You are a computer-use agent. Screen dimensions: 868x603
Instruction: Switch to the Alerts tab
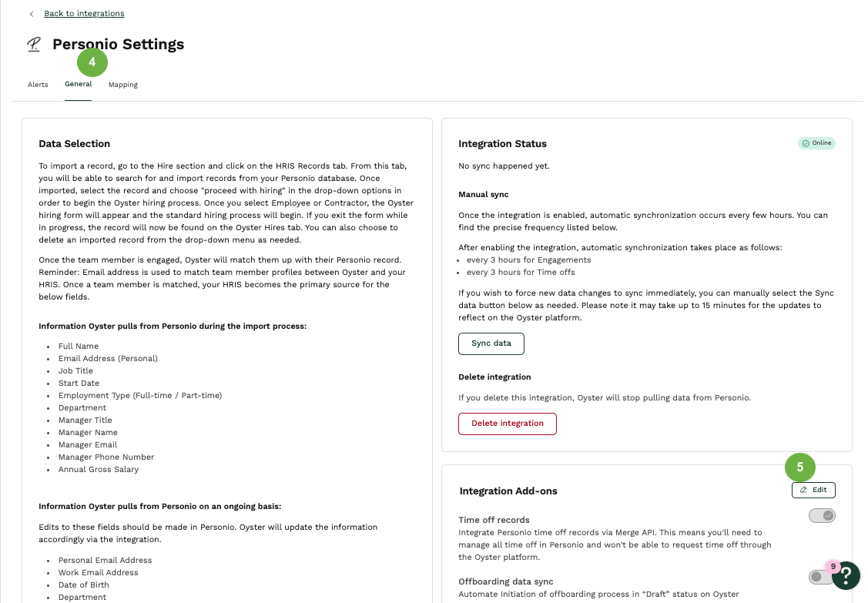pos(38,85)
